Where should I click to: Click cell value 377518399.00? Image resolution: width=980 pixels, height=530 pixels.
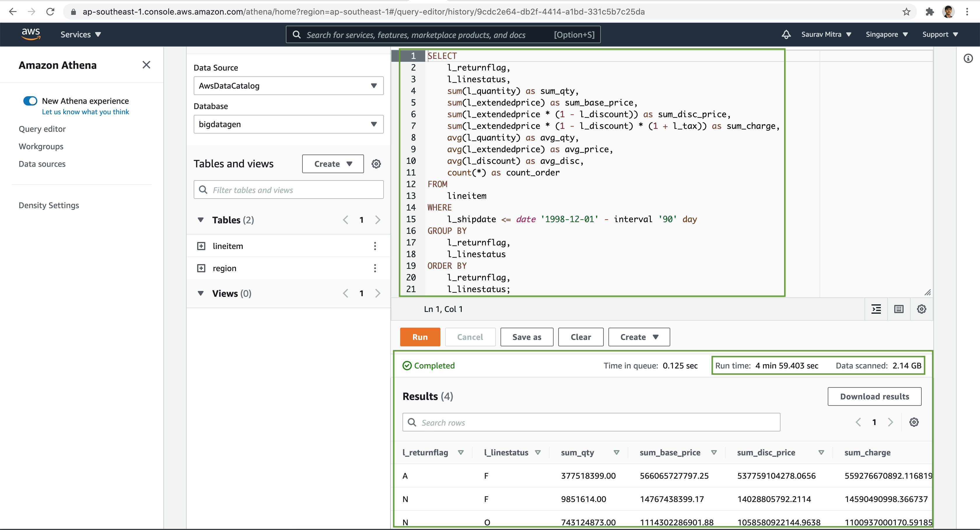588,476
